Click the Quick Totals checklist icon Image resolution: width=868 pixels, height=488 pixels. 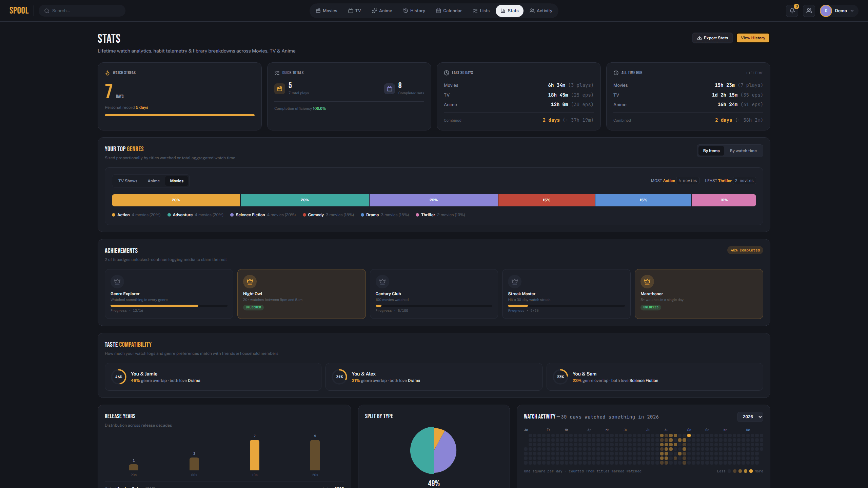coord(277,73)
